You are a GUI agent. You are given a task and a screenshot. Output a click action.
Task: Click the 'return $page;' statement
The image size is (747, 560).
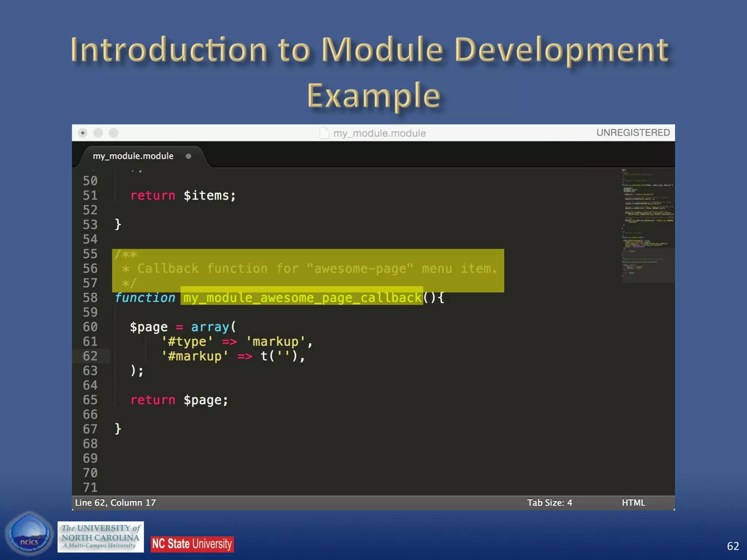click(x=179, y=400)
